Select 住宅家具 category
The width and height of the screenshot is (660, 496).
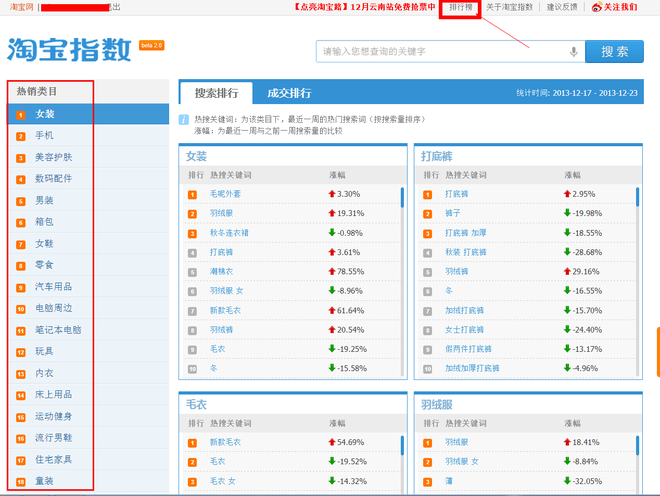click(x=88, y=459)
